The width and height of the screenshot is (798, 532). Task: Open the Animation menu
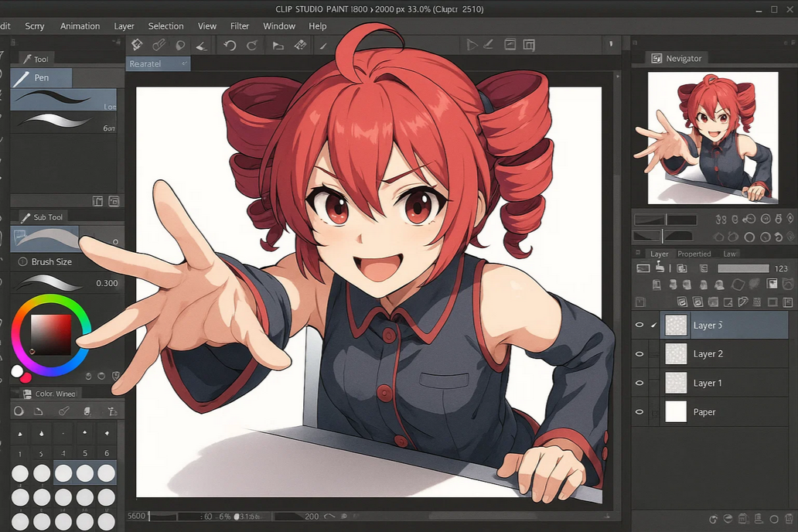tap(80, 26)
